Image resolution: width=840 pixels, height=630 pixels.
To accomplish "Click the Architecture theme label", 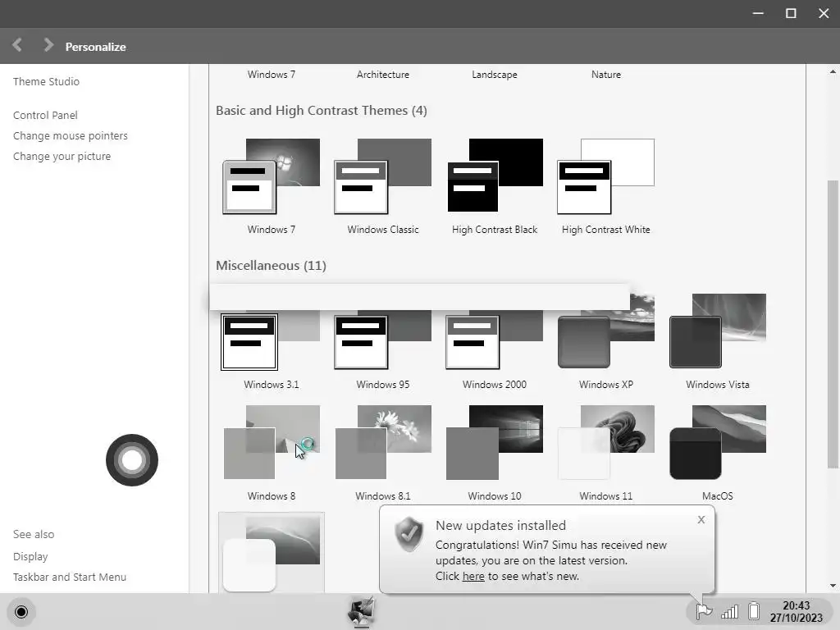I will pyautogui.click(x=382, y=75).
